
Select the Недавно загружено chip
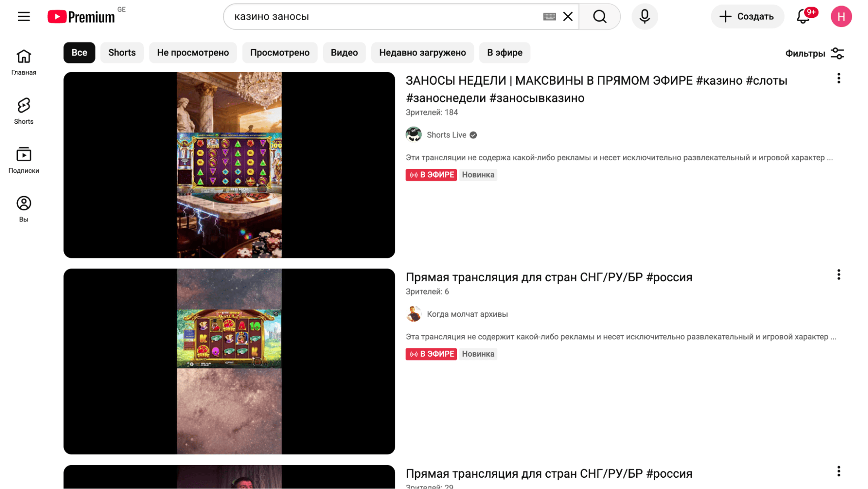click(x=422, y=53)
